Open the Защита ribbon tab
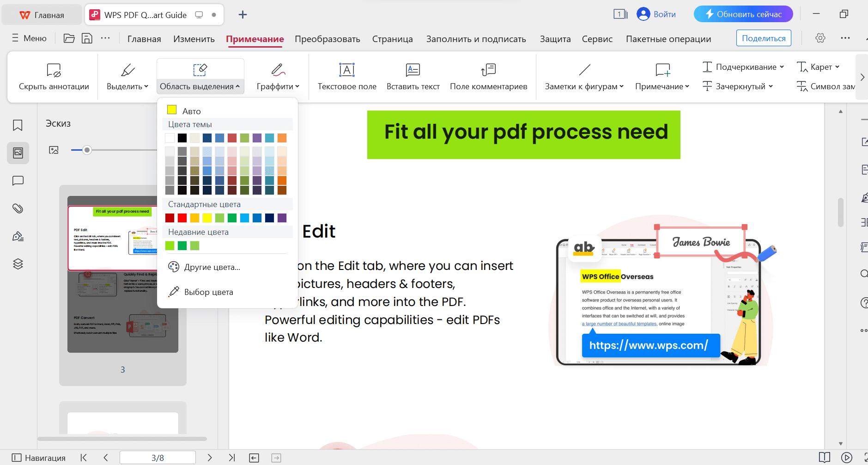Screen dimensions: 868x465 tap(555, 39)
